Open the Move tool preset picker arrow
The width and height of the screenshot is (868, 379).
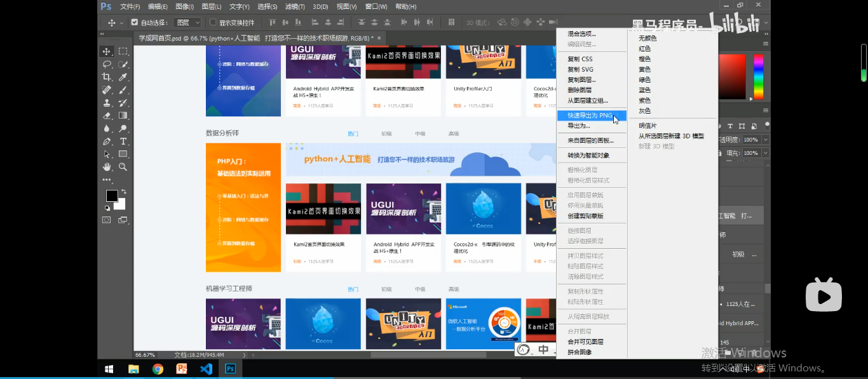pyautogui.click(x=121, y=23)
